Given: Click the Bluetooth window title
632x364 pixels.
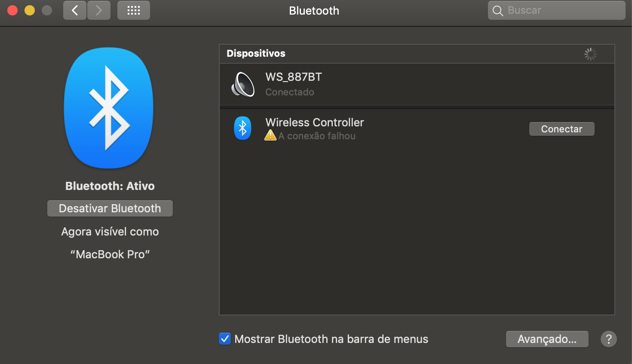Looking at the screenshot, I should (314, 11).
